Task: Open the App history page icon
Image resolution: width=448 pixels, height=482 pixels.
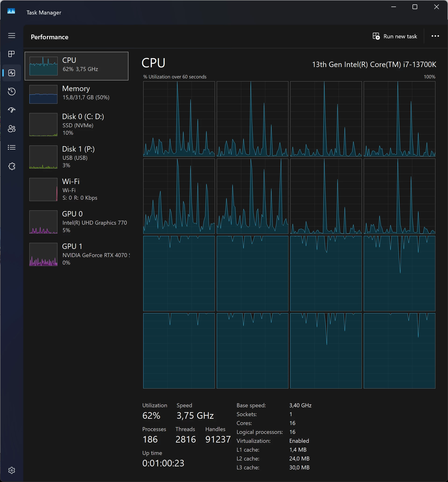Action: [x=12, y=91]
